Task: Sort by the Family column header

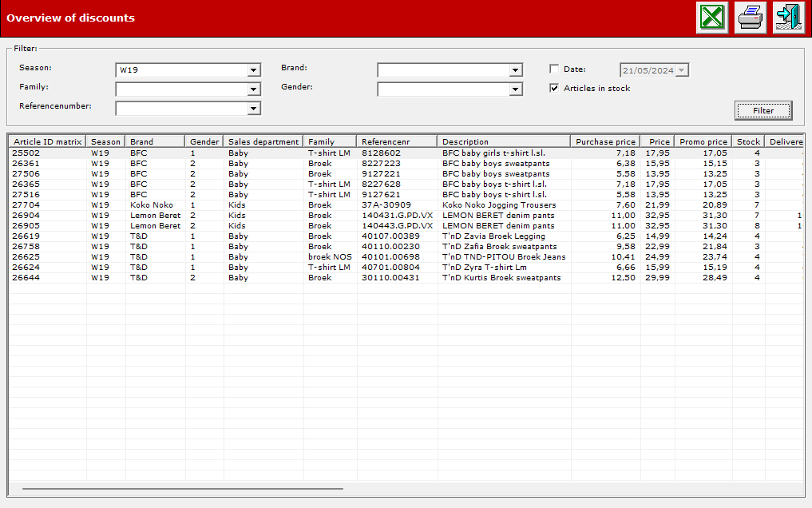Action: (x=330, y=141)
